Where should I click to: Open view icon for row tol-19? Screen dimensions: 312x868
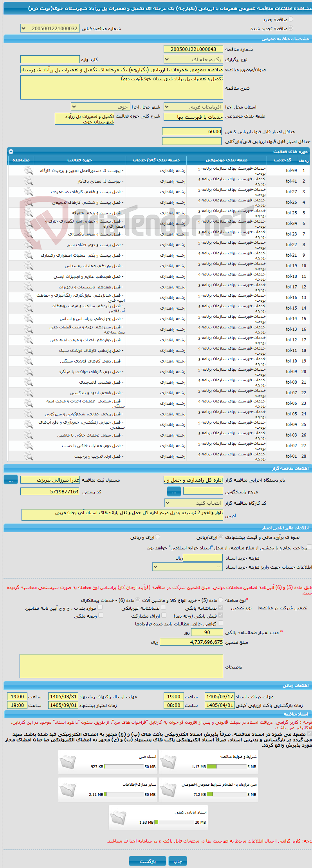[x=28, y=266]
